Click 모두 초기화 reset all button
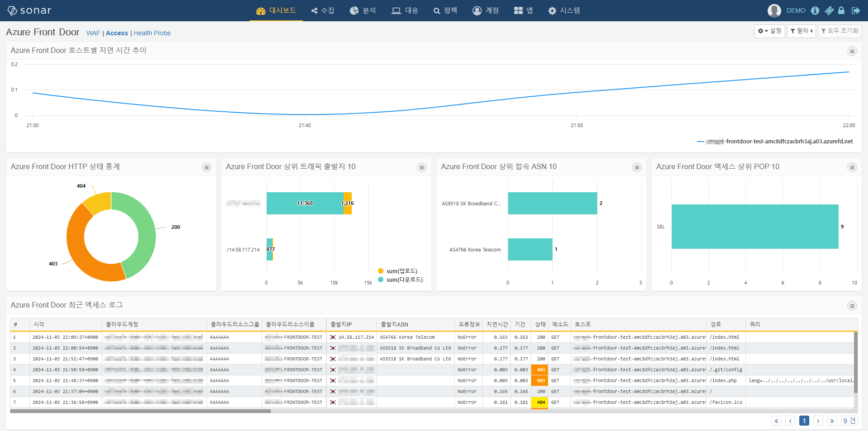Viewport: 868px width, 431px height. [x=840, y=31]
